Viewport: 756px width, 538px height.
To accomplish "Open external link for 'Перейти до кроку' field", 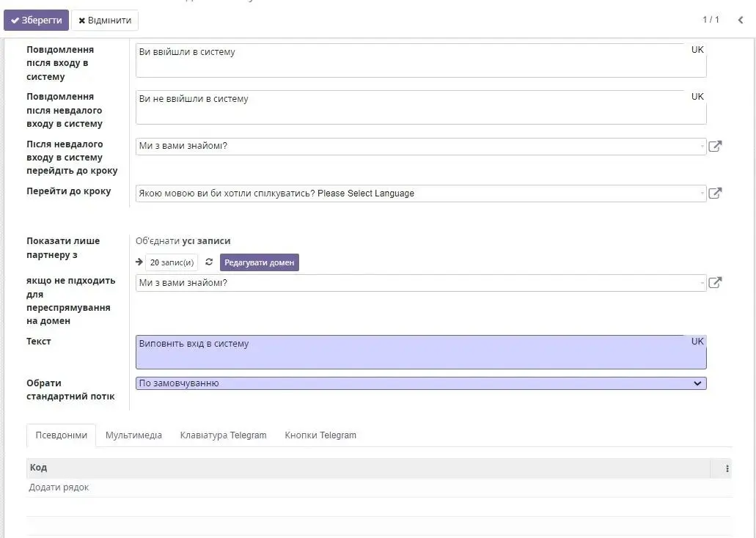I will [715, 194].
